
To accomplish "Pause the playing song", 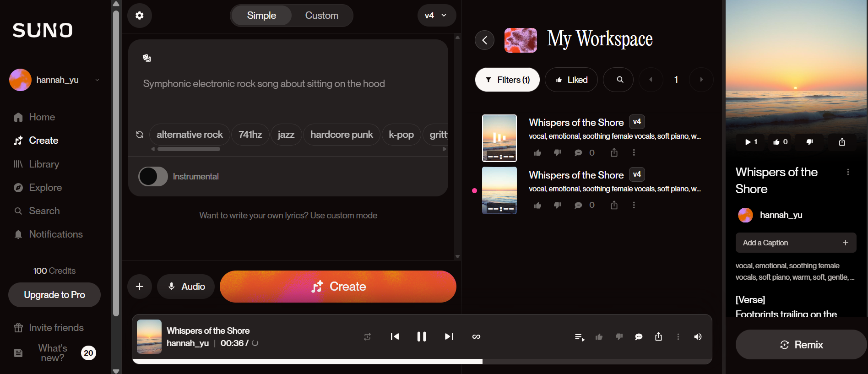I will (422, 336).
